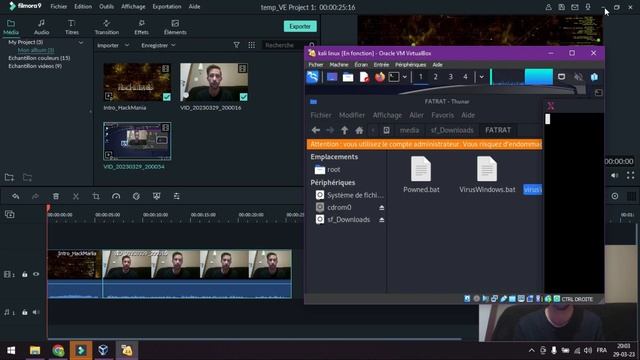Click the undo arrow in timeline toolbar
Image resolution: width=640 pixels, height=360 pixels.
pyautogui.click(x=16, y=196)
